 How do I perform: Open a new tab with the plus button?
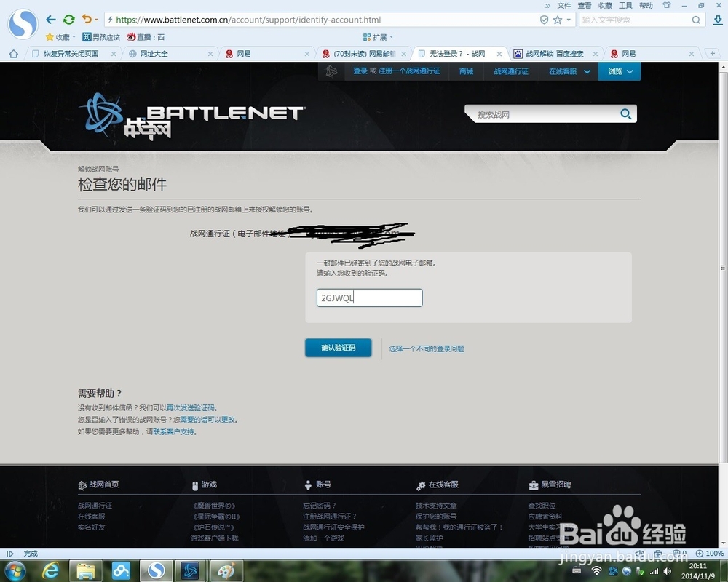(713, 53)
